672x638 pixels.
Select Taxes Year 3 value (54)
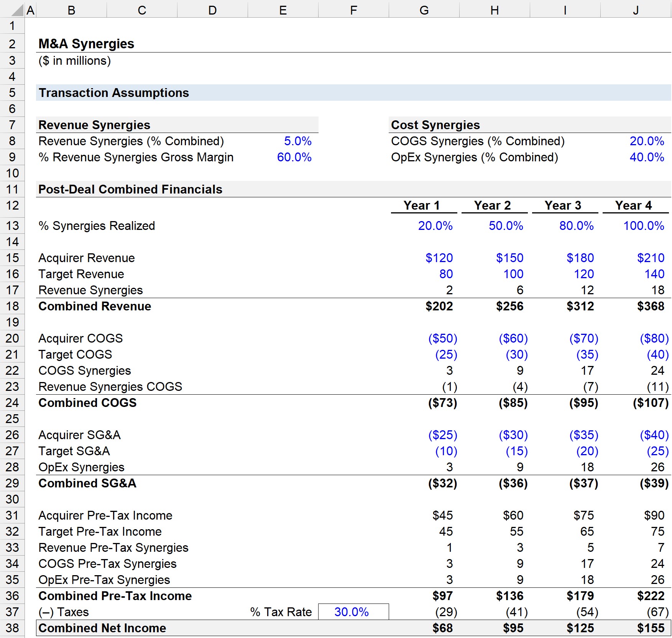587,612
